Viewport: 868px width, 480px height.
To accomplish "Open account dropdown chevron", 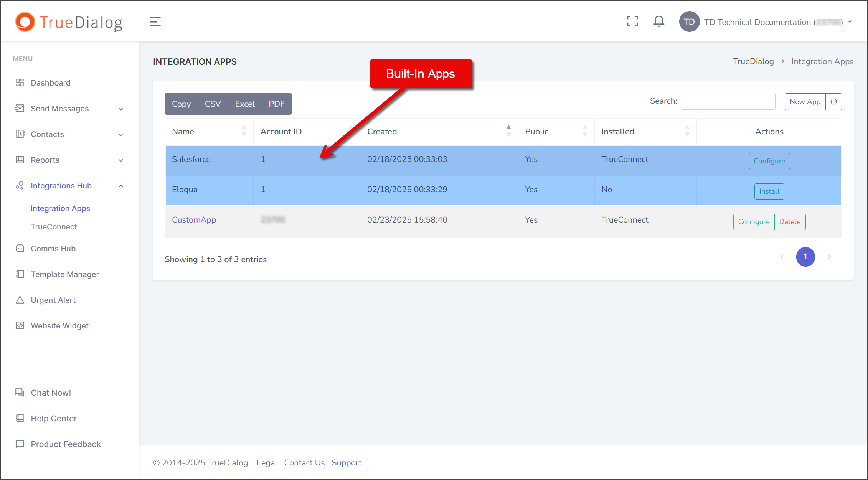I will click(850, 22).
